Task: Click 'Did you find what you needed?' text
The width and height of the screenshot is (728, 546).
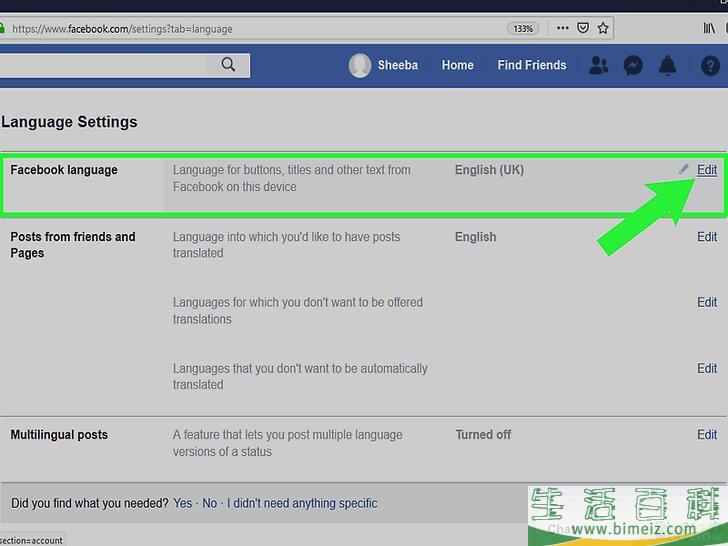Action: point(90,503)
